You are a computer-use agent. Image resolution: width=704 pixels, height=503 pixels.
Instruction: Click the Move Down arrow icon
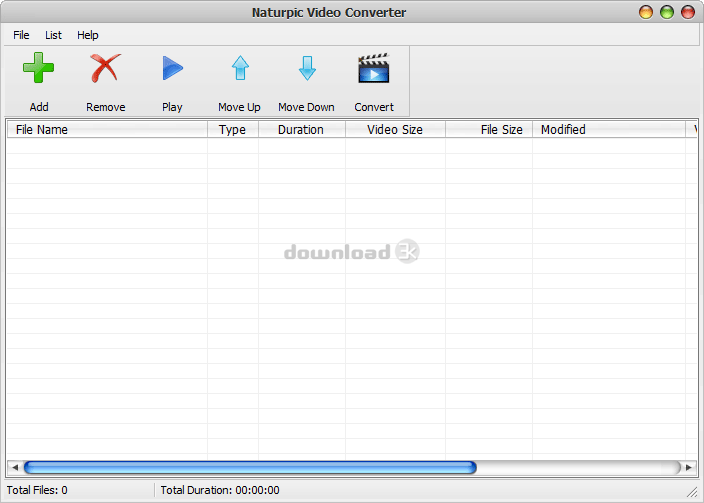coord(306,70)
